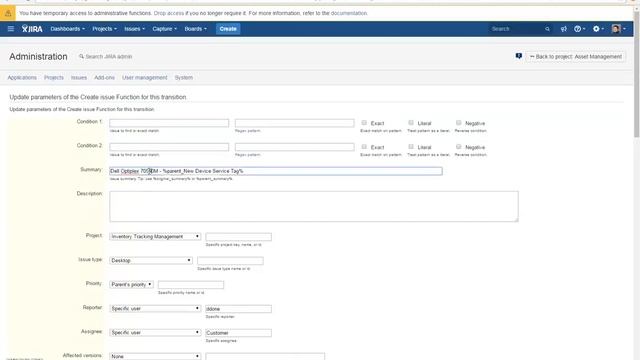Focus Condition 1 regex pattern field
This screenshot has width=640, height=360.
pyautogui.click(x=295, y=123)
